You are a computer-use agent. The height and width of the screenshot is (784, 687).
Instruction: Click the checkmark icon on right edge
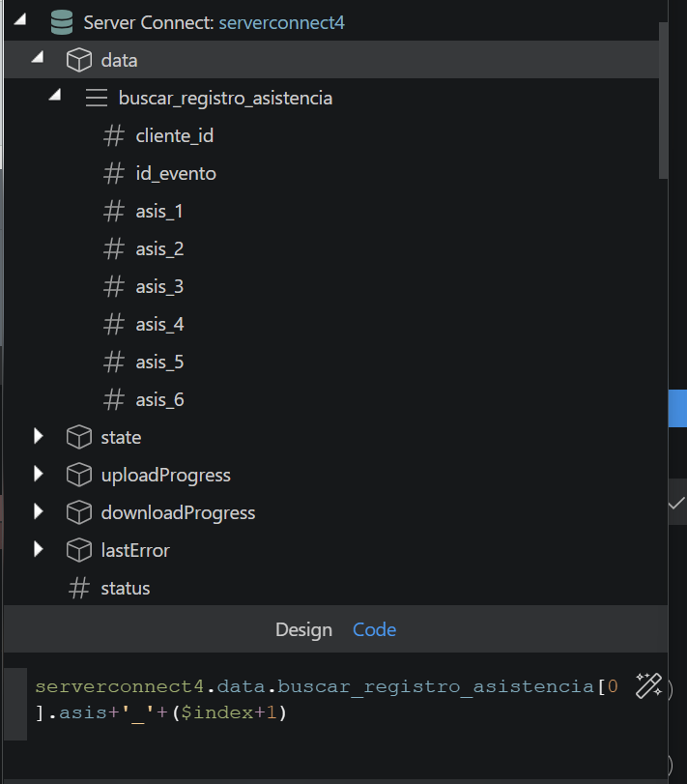coord(676,504)
